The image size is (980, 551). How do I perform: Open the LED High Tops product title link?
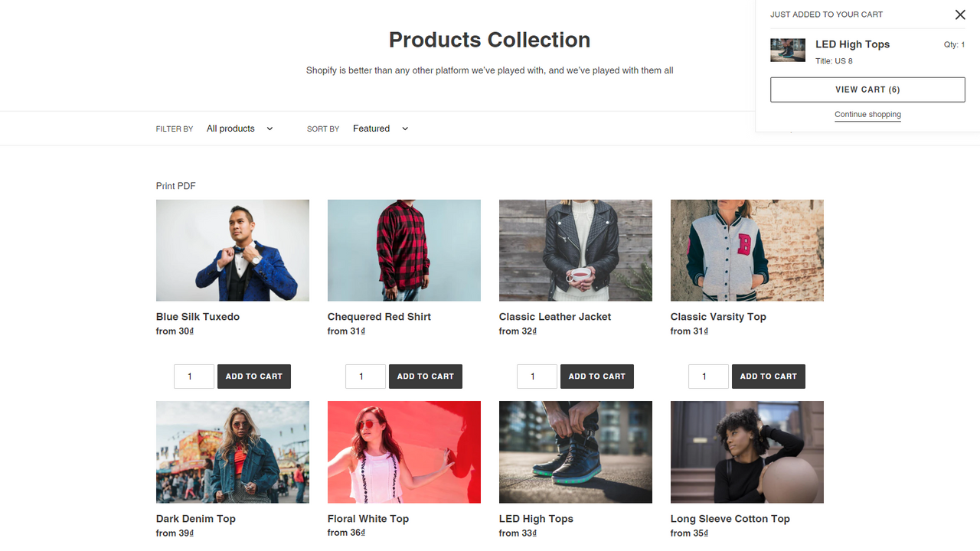pyautogui.click(x=535, y=518)
